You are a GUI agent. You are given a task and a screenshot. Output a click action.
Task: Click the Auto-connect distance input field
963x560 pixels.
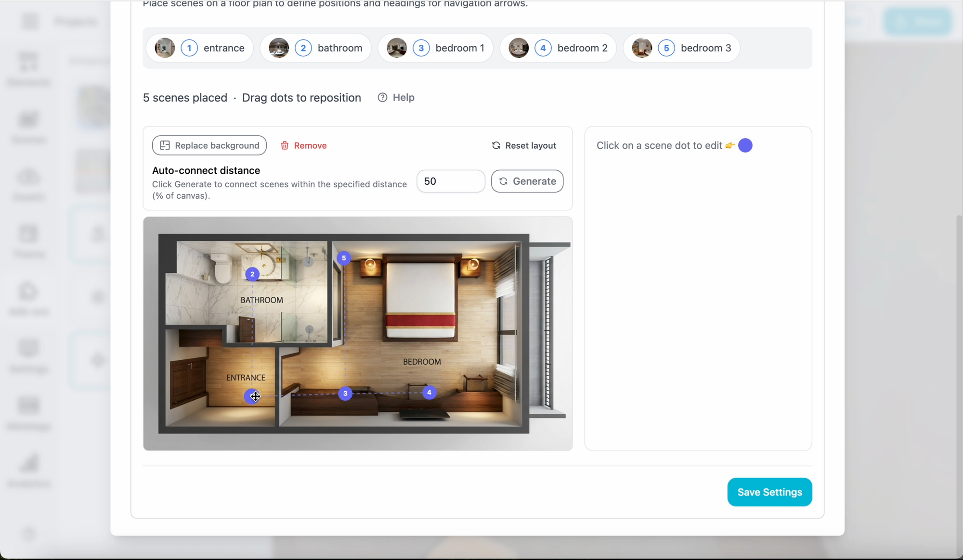[450, 181]
